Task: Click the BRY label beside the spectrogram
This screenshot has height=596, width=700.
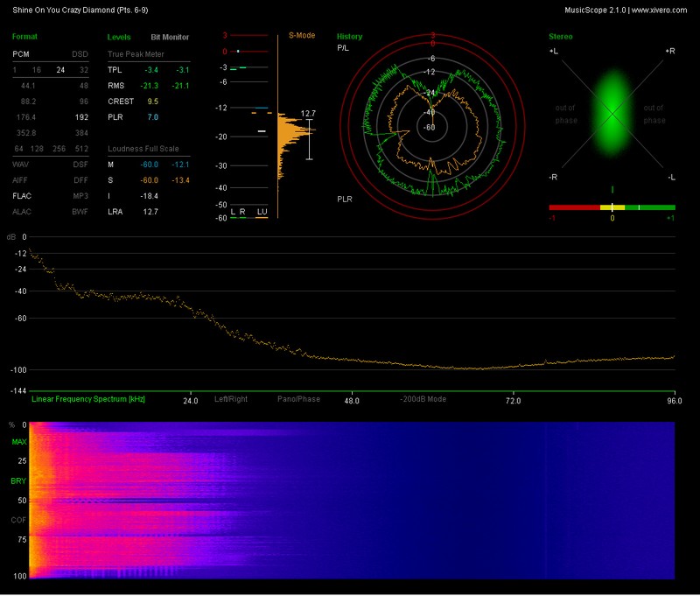Action: 18,481
